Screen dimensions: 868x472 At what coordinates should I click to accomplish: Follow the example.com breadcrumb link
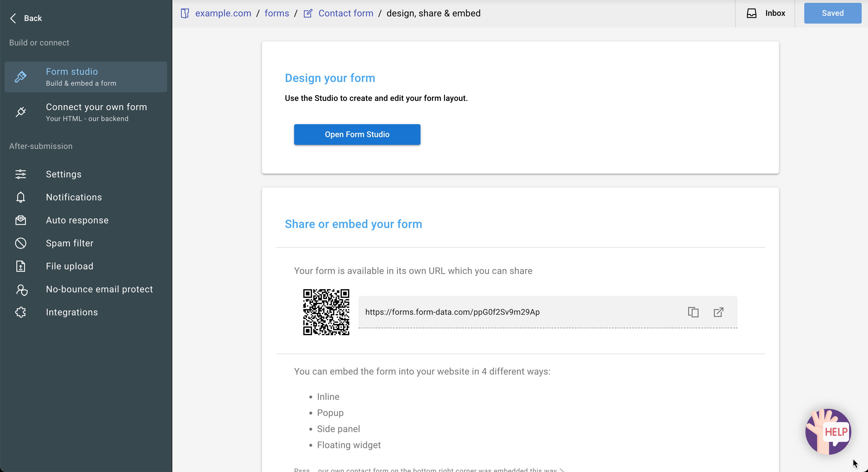tap(223, 13)
